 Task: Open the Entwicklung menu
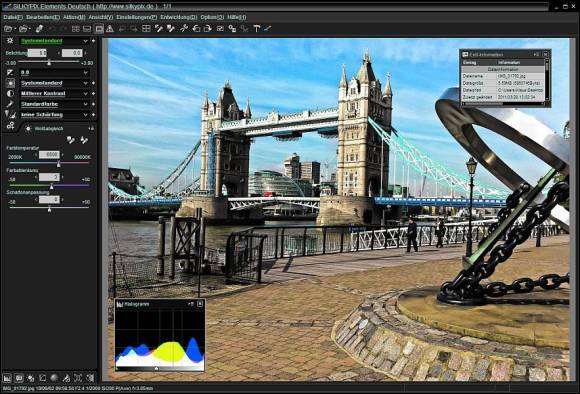(x=179, y=17)
